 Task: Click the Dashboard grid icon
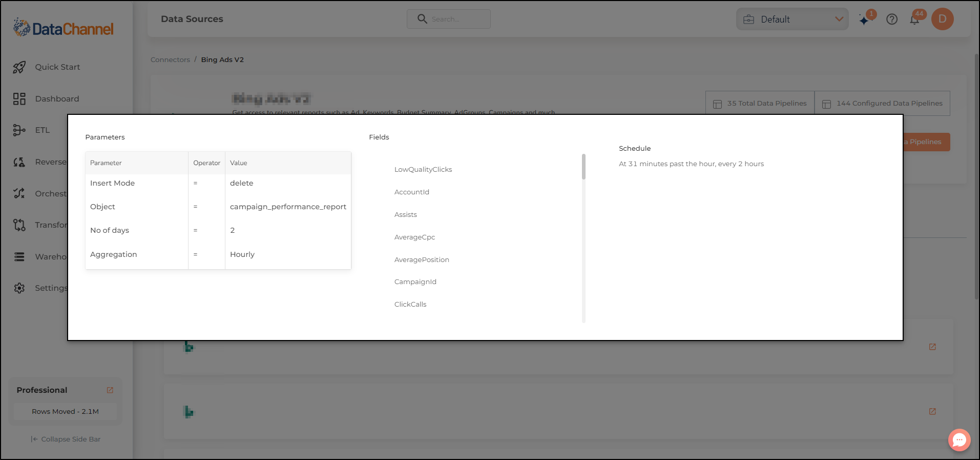click(19, 99)
